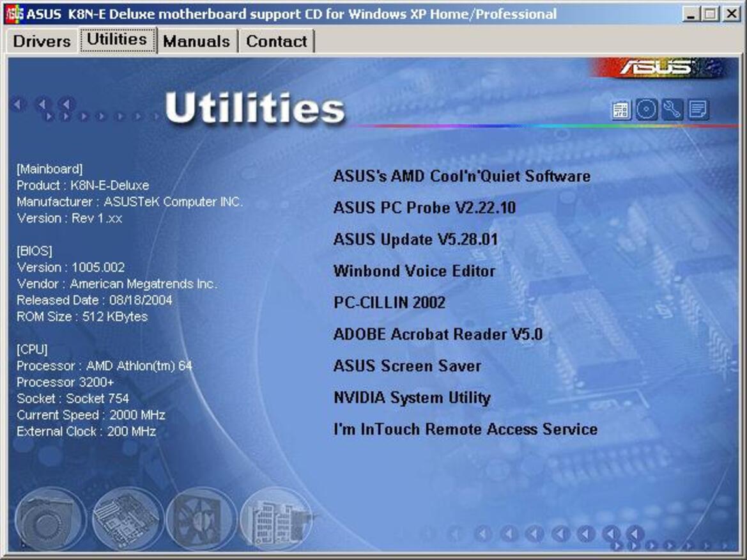Install NVIDIA System Utility
Viewport: 747px width, 560px height.
[412, 398]
